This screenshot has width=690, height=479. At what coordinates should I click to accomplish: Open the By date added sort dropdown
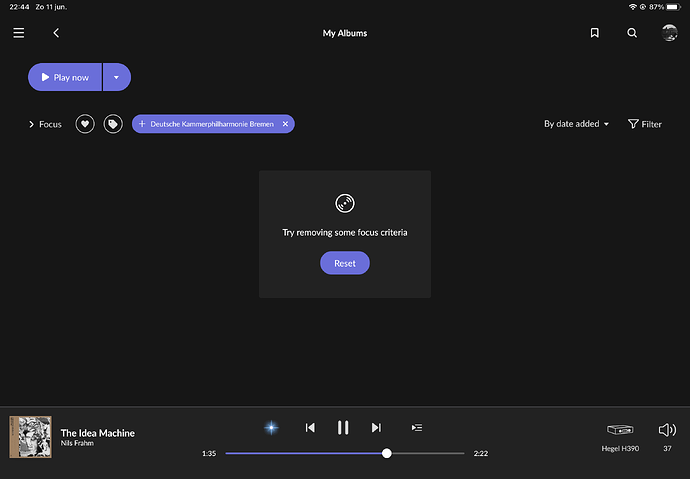576,124
